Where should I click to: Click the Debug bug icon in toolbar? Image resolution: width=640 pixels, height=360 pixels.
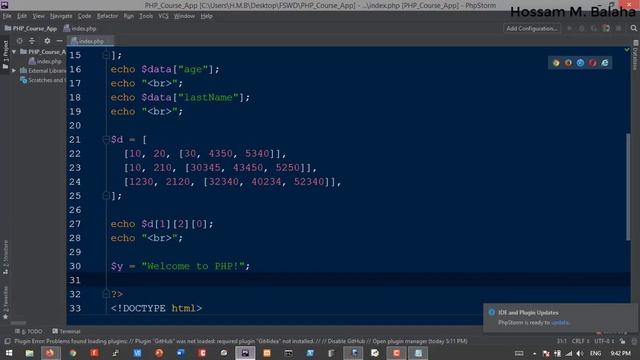click(582, 28)
